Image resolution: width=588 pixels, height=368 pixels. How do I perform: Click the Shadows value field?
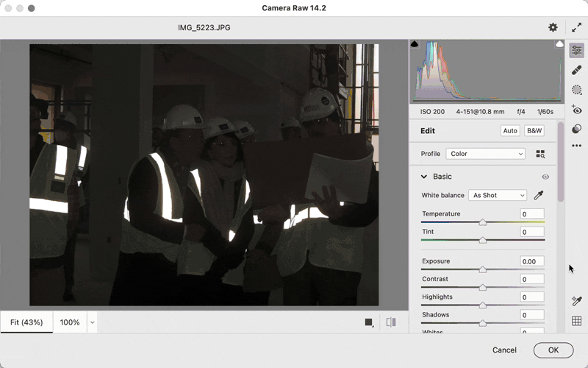[532, 315]
